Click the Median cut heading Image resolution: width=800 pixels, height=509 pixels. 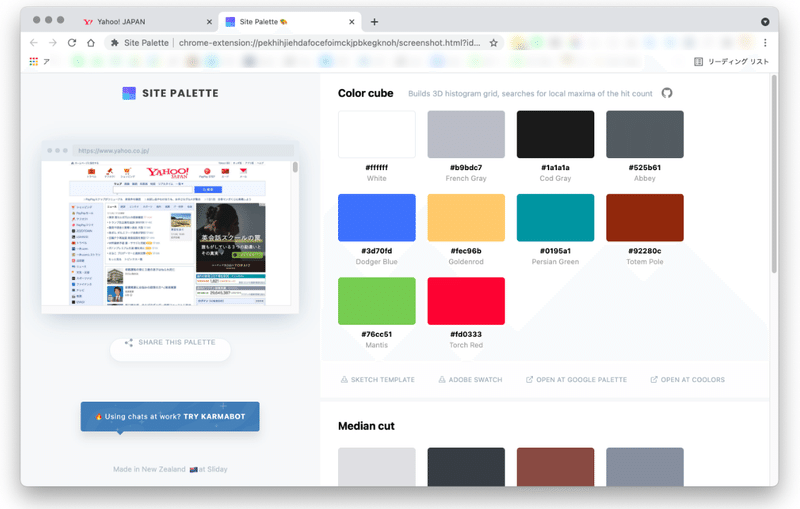pyautogui.click(x=366, y=426)
